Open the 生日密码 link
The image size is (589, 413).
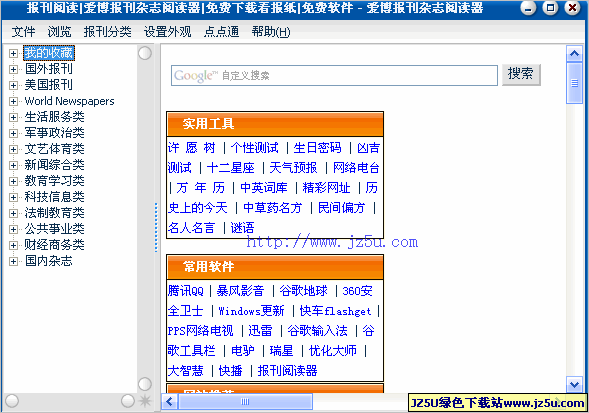[317, 148]
